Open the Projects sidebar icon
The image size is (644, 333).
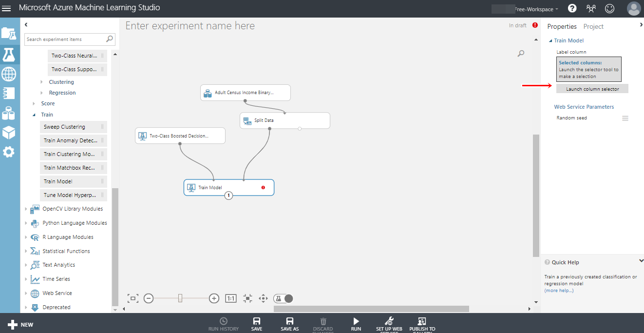coord(9,34)
